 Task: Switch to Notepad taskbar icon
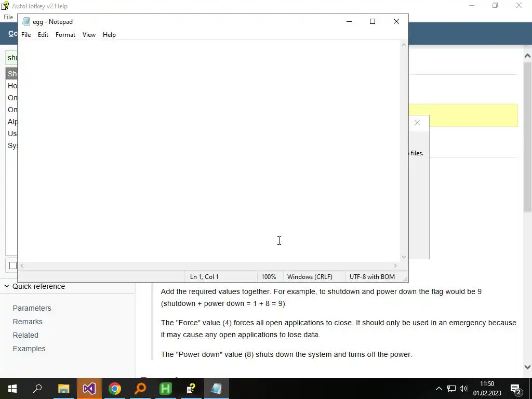[217, 389]
